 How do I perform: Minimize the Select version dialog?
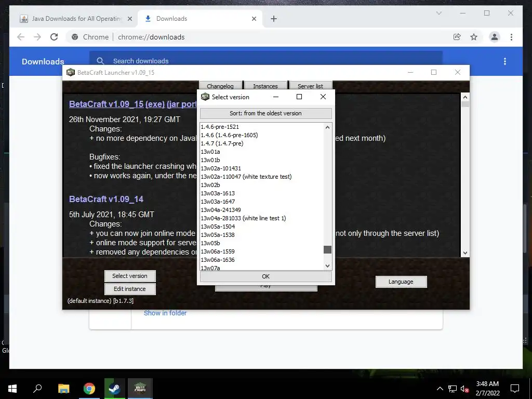point(276,97)
